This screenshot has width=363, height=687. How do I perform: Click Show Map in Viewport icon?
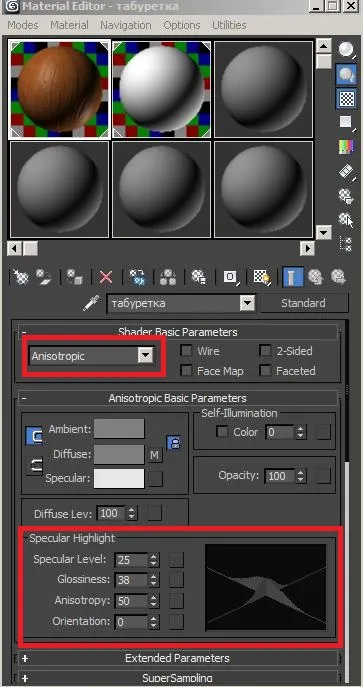click(x=262, y=277)
